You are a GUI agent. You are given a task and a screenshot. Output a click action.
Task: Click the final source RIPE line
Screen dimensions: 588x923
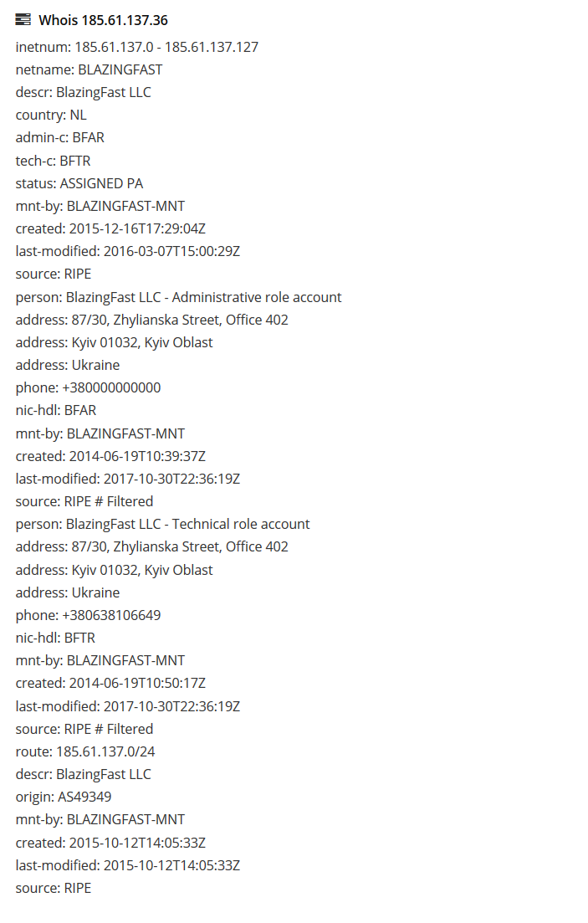point(53,888)
